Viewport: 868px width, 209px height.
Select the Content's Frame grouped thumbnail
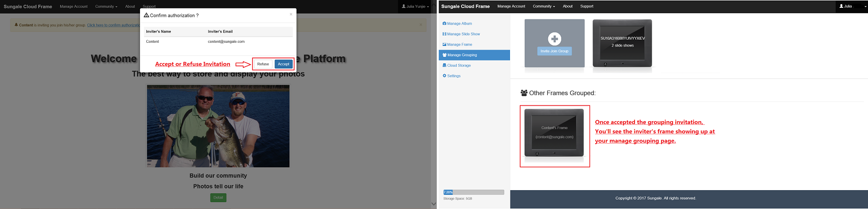click(x=554, y=133)
